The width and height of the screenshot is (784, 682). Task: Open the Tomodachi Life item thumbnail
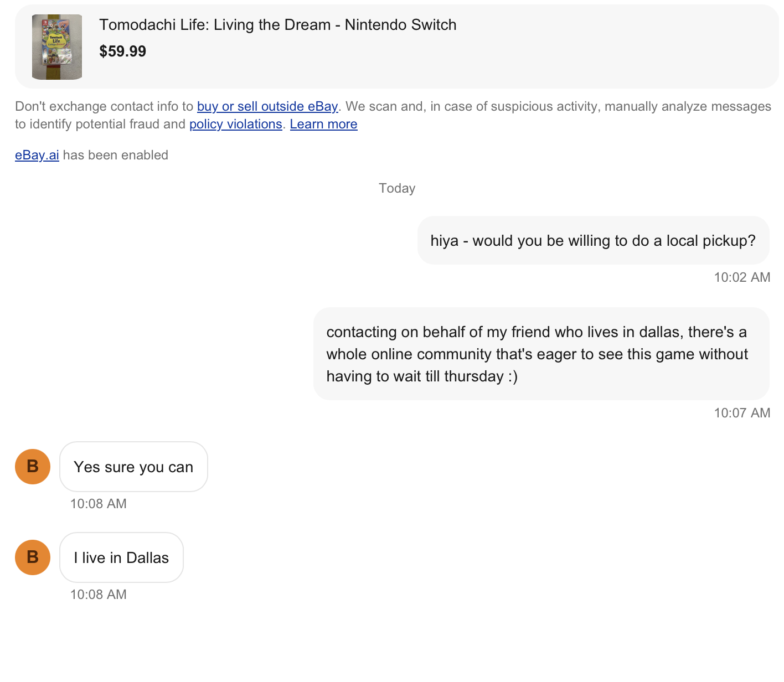tap(57, 47)
